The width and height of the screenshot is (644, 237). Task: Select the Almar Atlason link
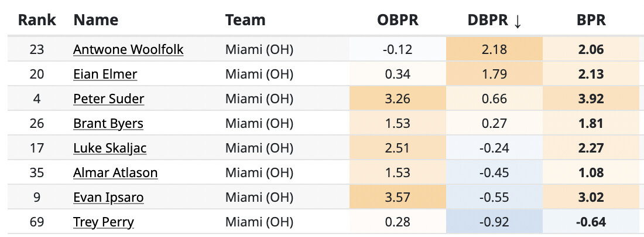[x=115, y=172]
